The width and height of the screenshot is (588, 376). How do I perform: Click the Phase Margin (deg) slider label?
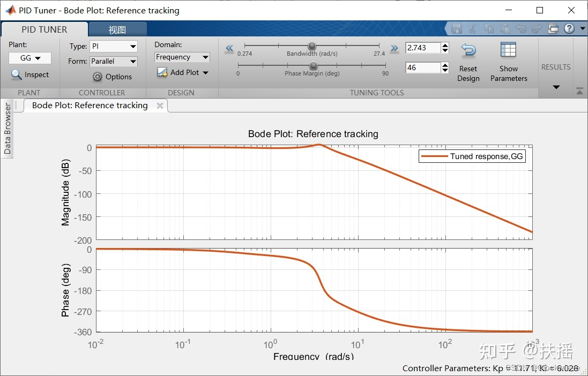pos(312,73)
